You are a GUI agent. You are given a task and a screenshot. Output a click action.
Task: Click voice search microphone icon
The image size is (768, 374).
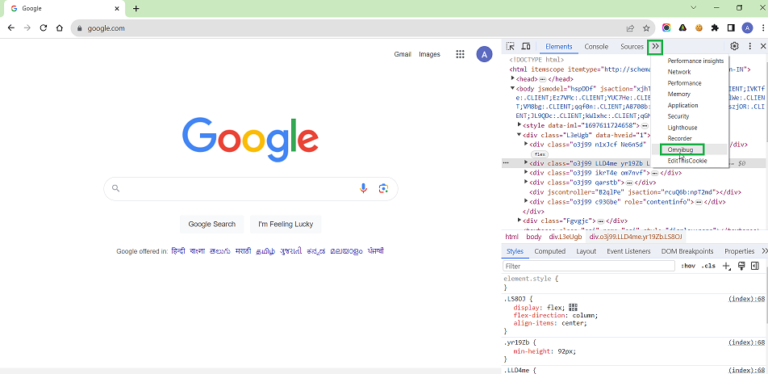coord(363,188)
